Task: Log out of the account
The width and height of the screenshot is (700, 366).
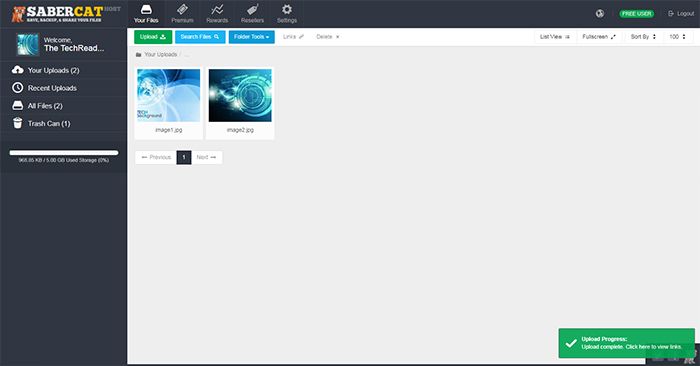Action: tap(681, 13)
